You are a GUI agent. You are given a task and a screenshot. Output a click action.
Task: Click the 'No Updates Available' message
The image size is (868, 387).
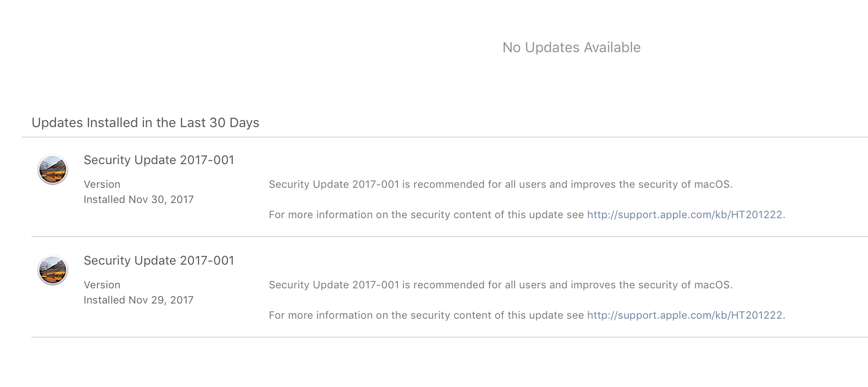click(571, 47)
